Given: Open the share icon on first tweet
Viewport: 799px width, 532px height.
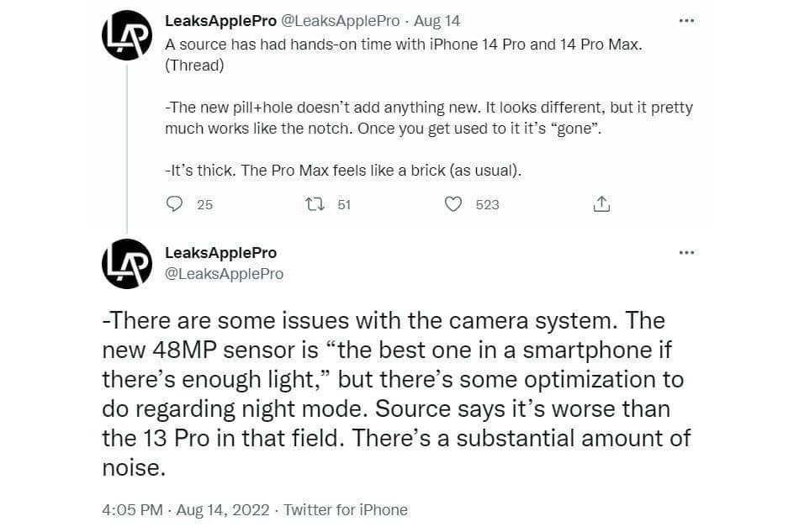Looking at the screenshot, I should coord(601,204).
